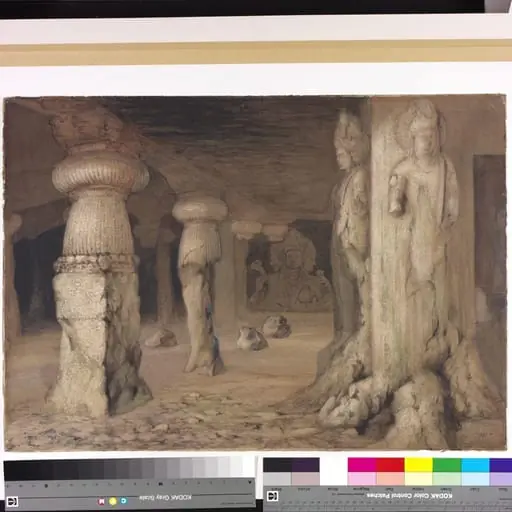512x512 pixels.
Task: Pick the cyan color patch
Action: (475, 465)
